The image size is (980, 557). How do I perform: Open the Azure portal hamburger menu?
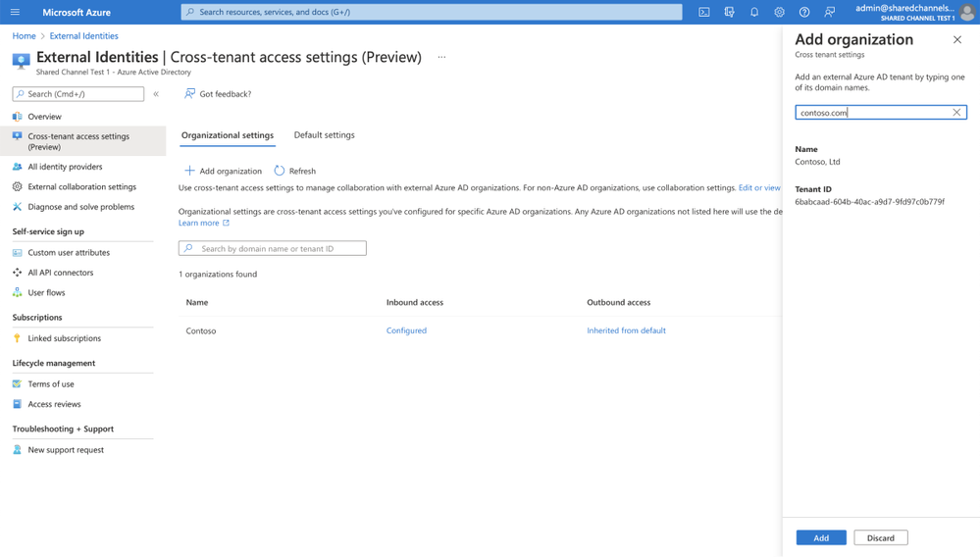(16, 12)
